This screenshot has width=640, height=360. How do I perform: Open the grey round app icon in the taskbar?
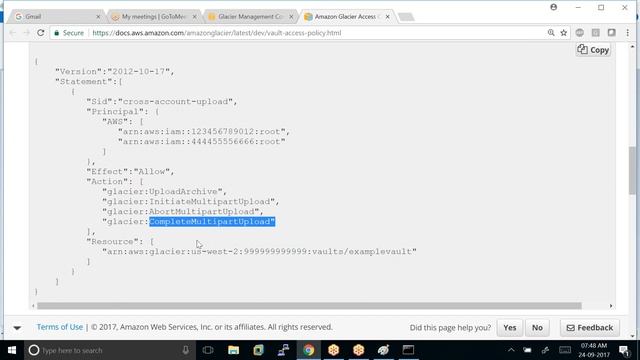383,350
